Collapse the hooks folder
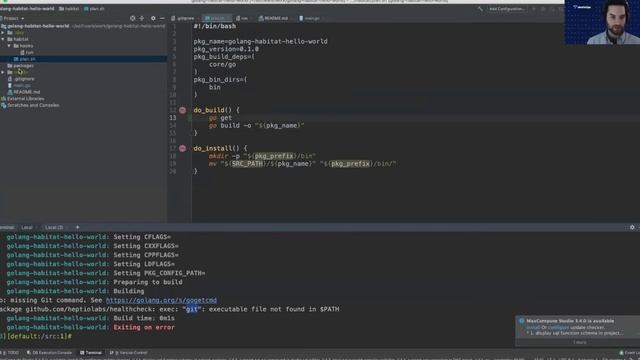This screenshot has height=360, width=640. [9, 46]
